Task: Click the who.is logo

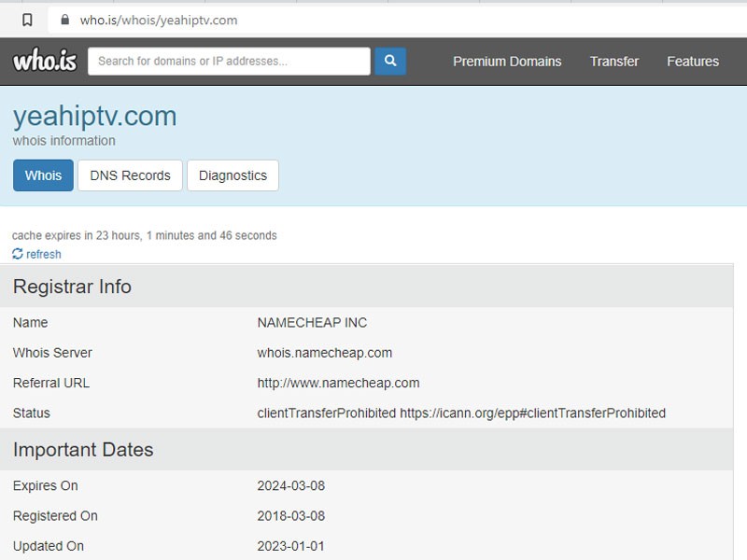Action: tap(45, 61)
